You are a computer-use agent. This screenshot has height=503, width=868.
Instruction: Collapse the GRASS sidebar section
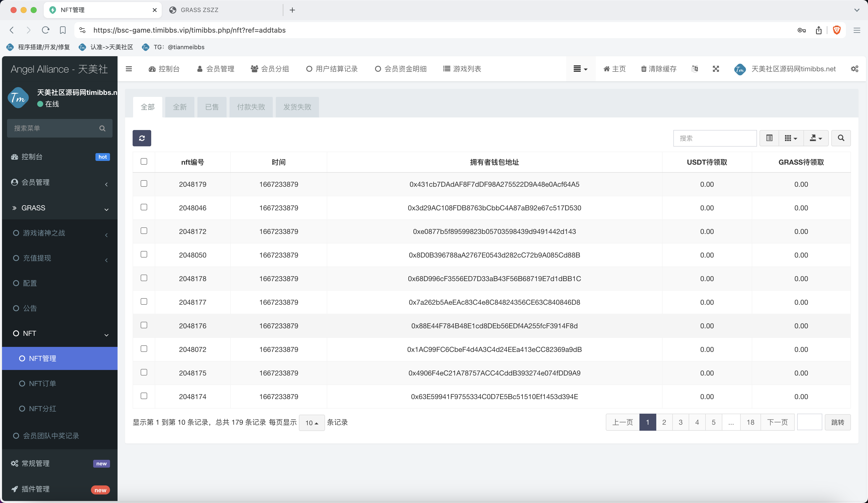(60, 208)
